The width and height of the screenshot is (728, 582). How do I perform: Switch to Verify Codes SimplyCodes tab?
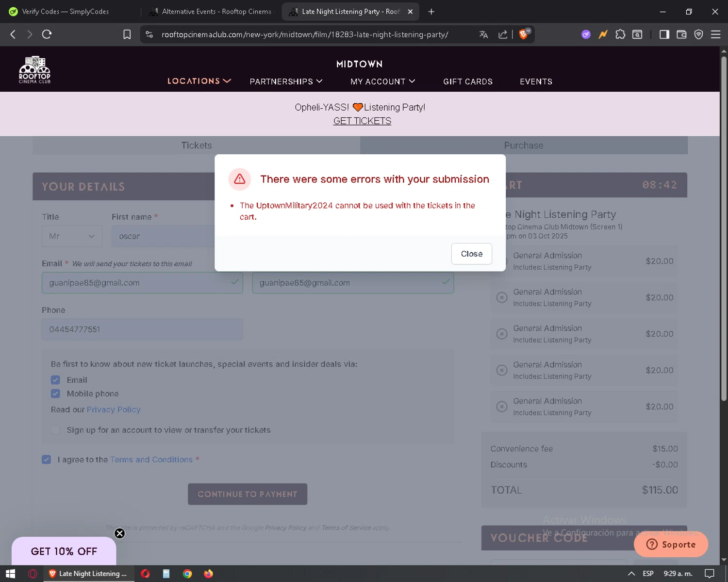click(66, 12)
